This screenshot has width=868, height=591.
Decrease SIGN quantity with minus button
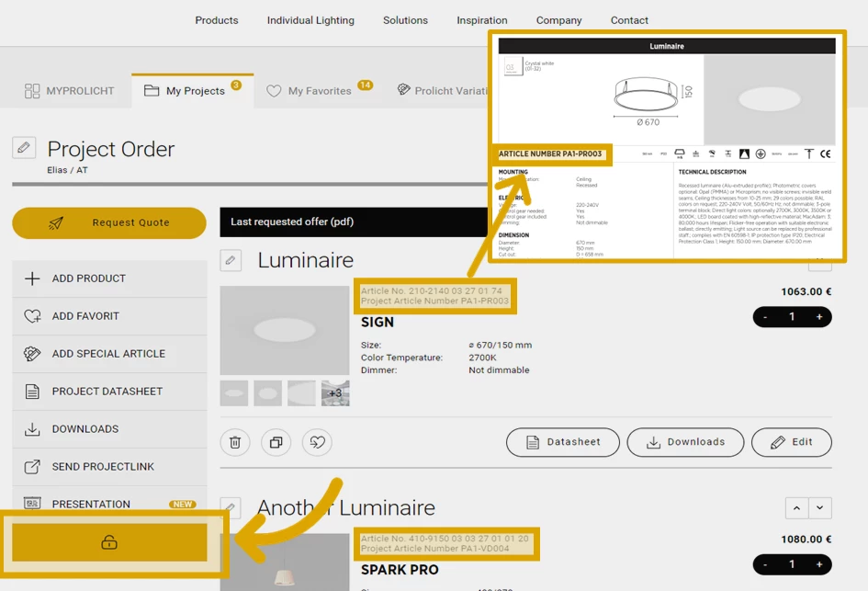765,317
